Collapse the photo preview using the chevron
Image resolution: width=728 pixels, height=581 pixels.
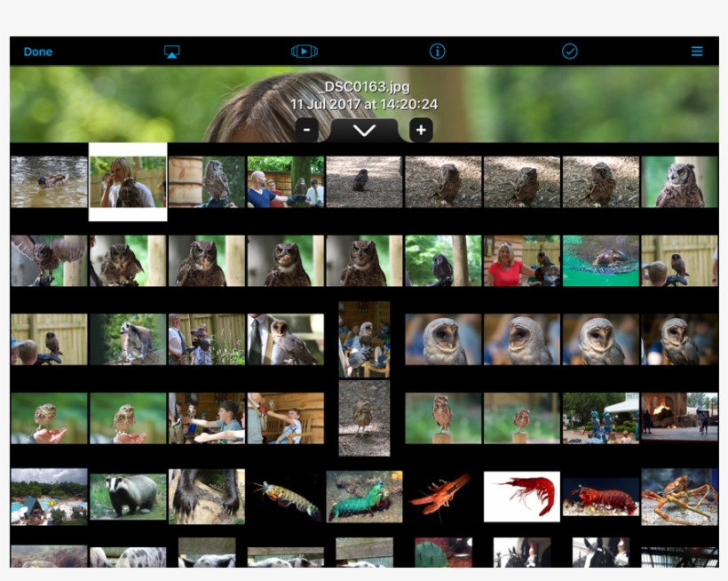(x=362, y=130)
